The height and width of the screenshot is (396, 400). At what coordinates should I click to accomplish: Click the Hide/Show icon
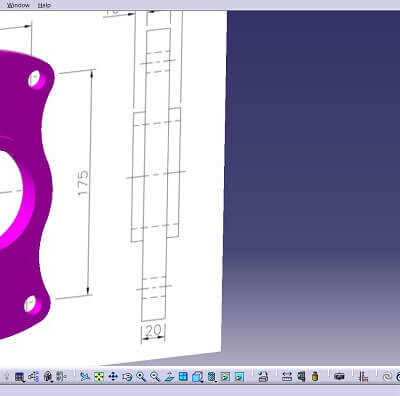(226, 377)
